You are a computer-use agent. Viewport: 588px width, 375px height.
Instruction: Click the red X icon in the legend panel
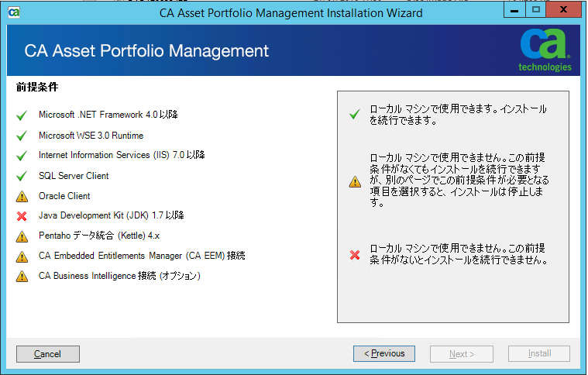pos(355,255)
